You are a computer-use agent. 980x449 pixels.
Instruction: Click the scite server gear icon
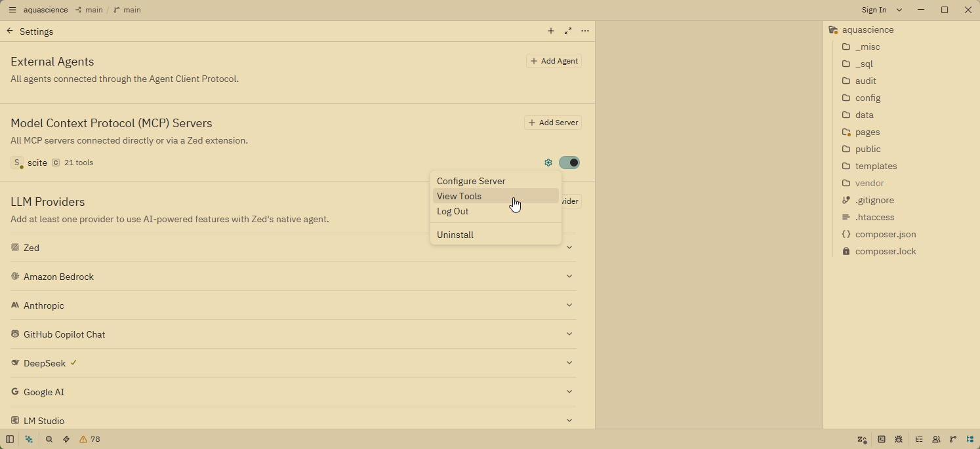pos(548,163)
